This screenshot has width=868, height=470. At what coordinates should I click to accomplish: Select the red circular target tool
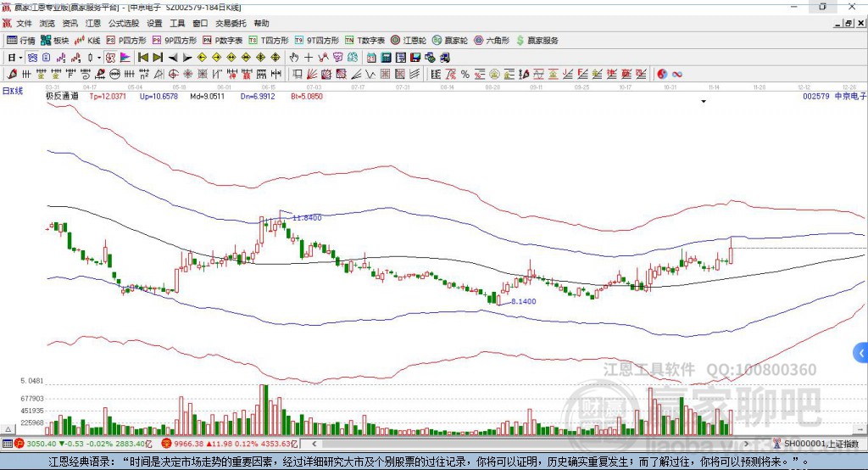click(173, 74)
